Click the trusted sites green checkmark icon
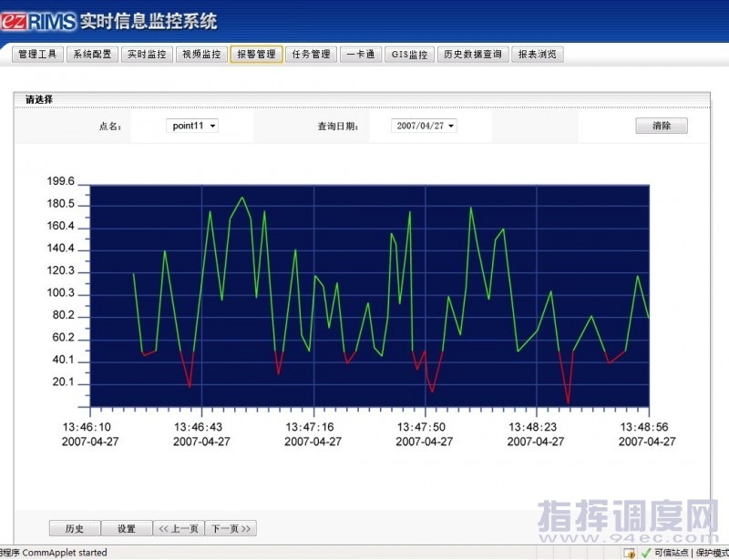The image size is (729, 560). click(646, 553)
